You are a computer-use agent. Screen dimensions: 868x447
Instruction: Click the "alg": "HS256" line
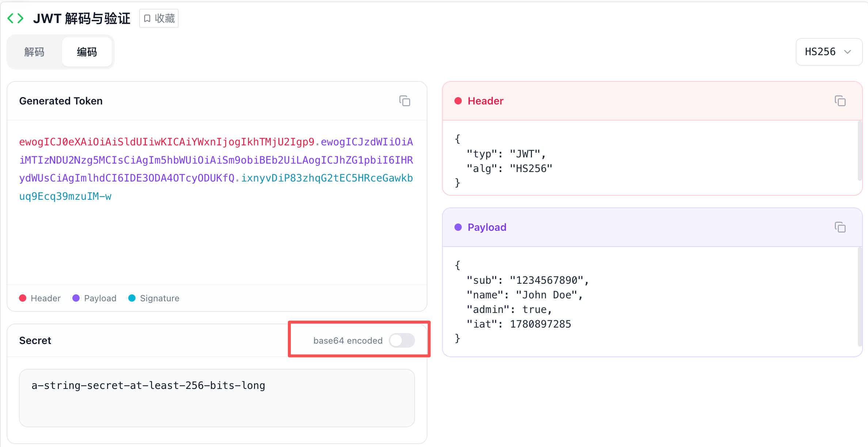click(x=510, y=168)
